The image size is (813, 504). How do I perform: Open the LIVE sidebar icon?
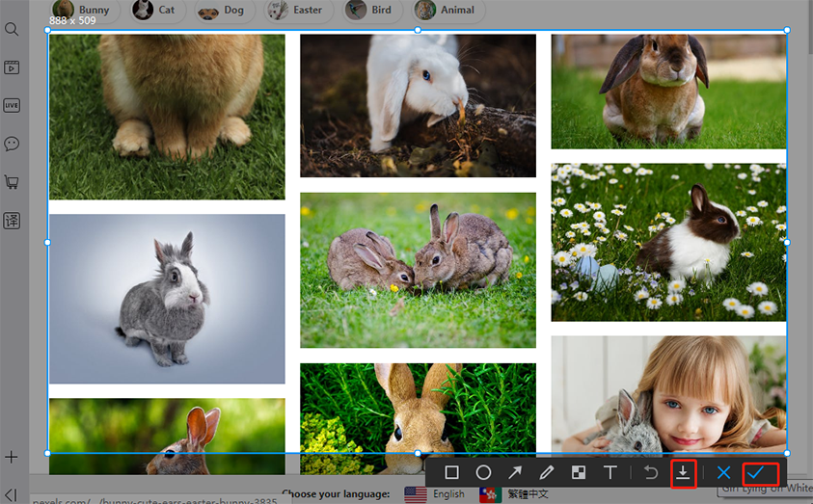(12, 106)
